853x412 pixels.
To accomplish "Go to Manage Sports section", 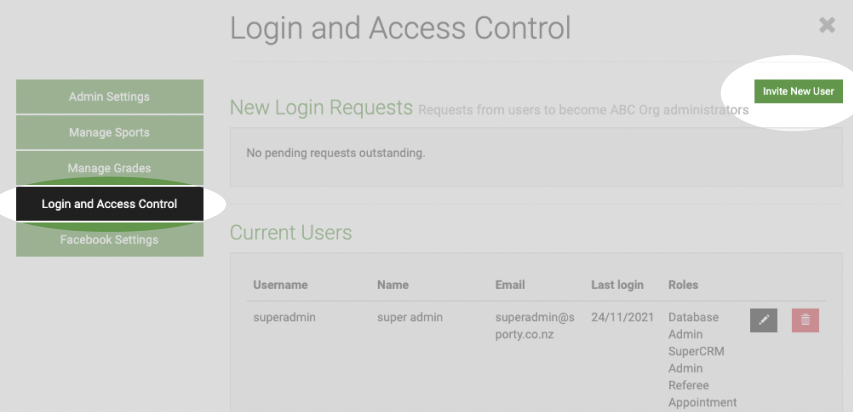I will 109,132.
